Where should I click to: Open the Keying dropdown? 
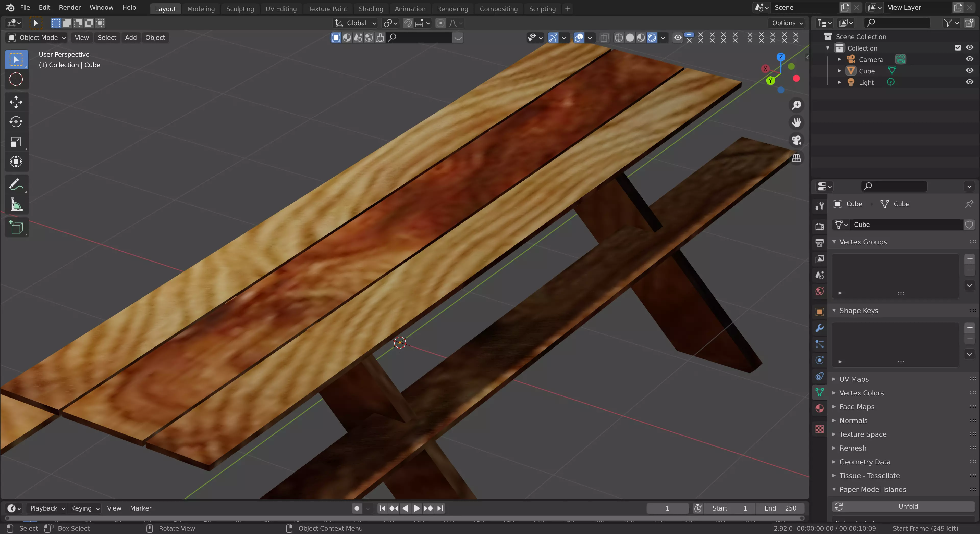tap(85, 508)
